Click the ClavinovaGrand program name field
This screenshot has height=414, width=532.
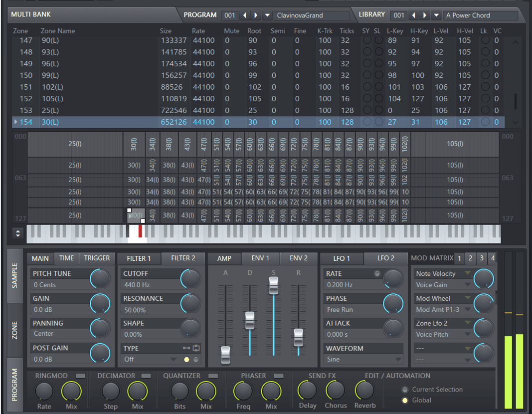[312, 15]
